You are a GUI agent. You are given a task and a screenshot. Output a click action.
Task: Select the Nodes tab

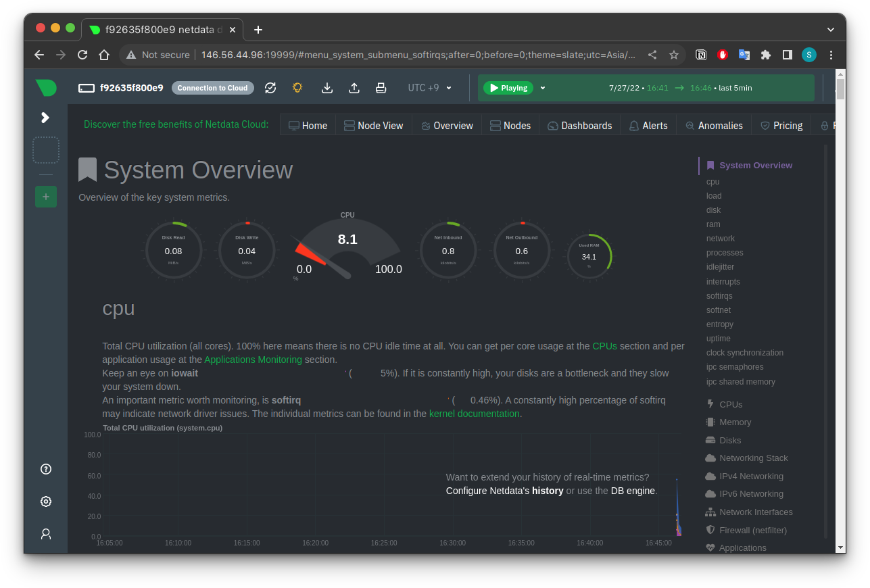tap(510, 126)
